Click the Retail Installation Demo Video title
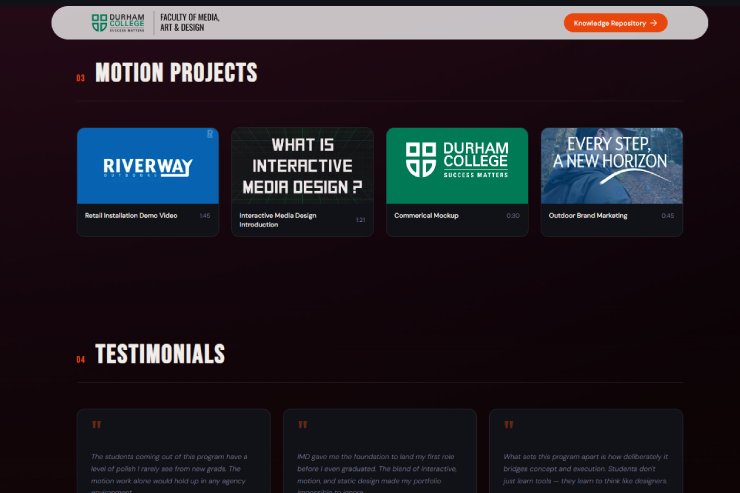740x493 pixels. point(131,215)
